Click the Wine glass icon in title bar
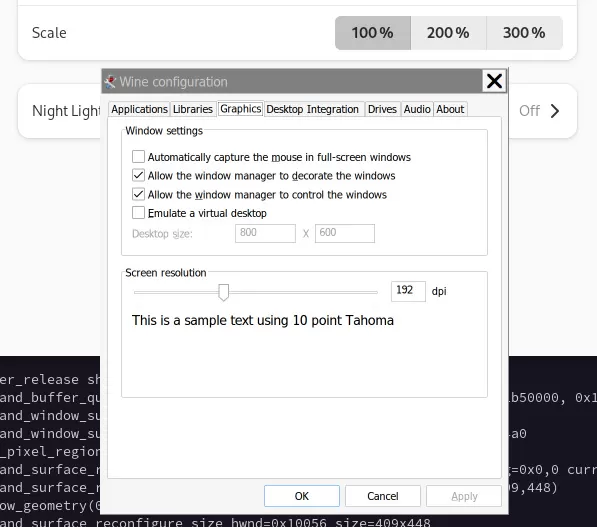The height and width of the screenshot is (527, 597). [x=110, y=81]
